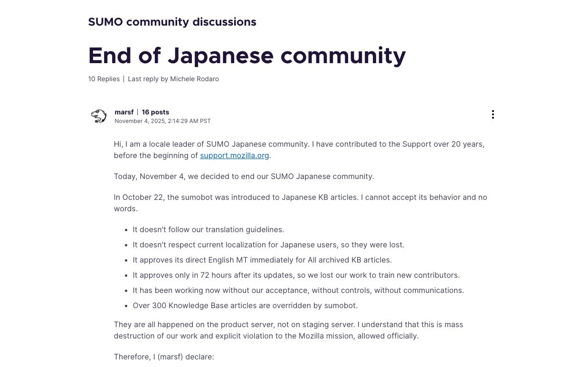Click the "Today, November 4" paragraph

click(x=244, y=177)
